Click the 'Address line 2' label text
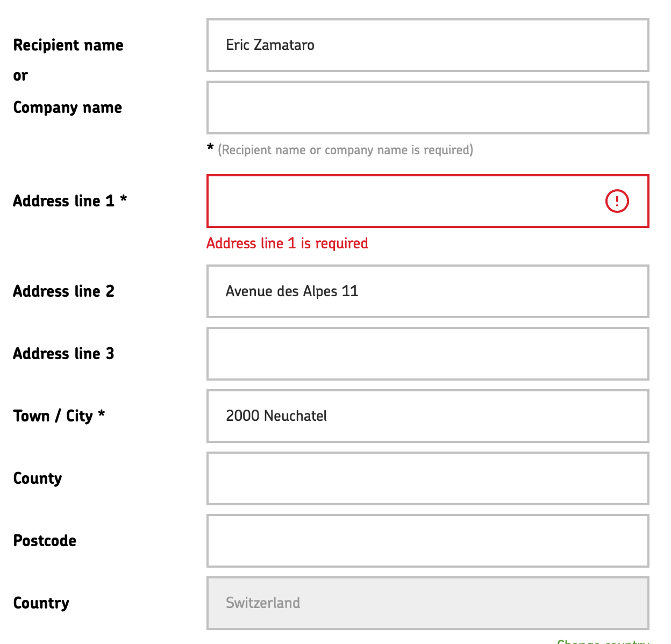Image resolution: width=671 pixels, height=644 pixels. click(x=64, y=291)
